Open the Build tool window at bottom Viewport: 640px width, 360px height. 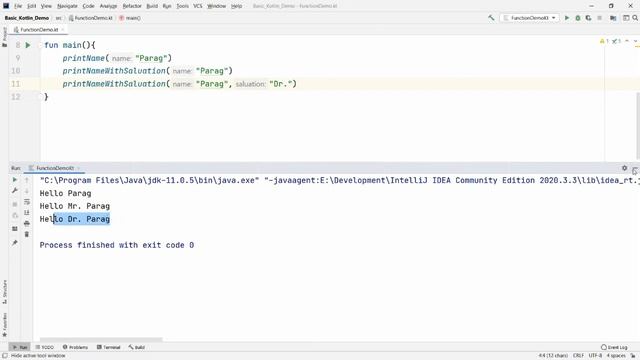[137, 347]
